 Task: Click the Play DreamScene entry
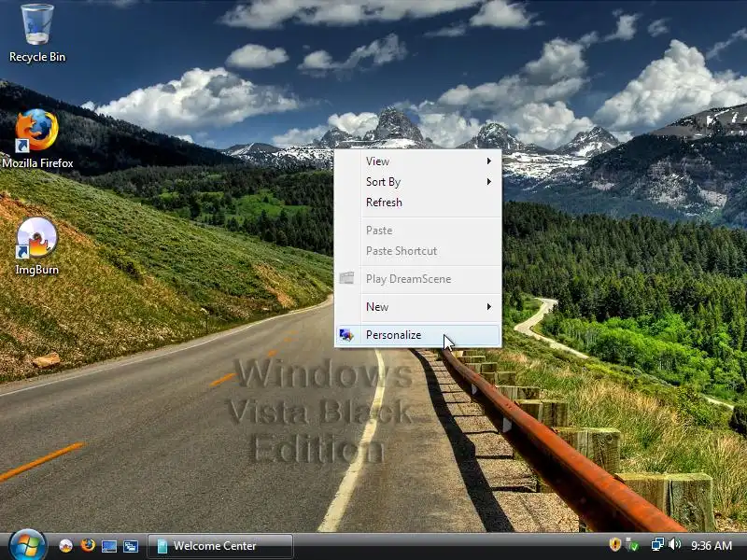417,279
